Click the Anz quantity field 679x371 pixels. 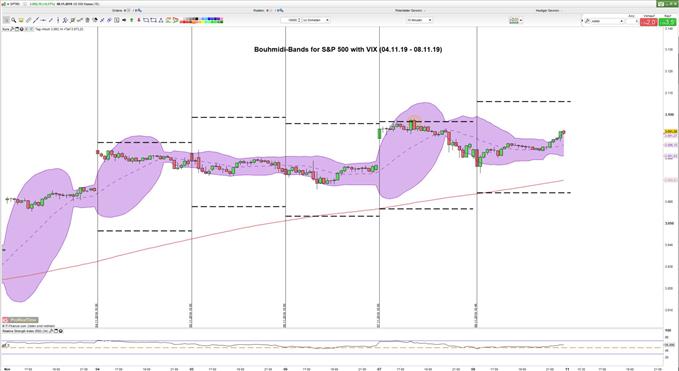tap(631, 21)
